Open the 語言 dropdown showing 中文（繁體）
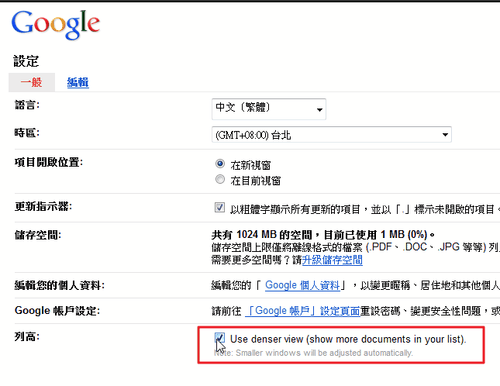The width and height of the screenshot is (500, 386). pyautogui.click(x=269, y=109)
